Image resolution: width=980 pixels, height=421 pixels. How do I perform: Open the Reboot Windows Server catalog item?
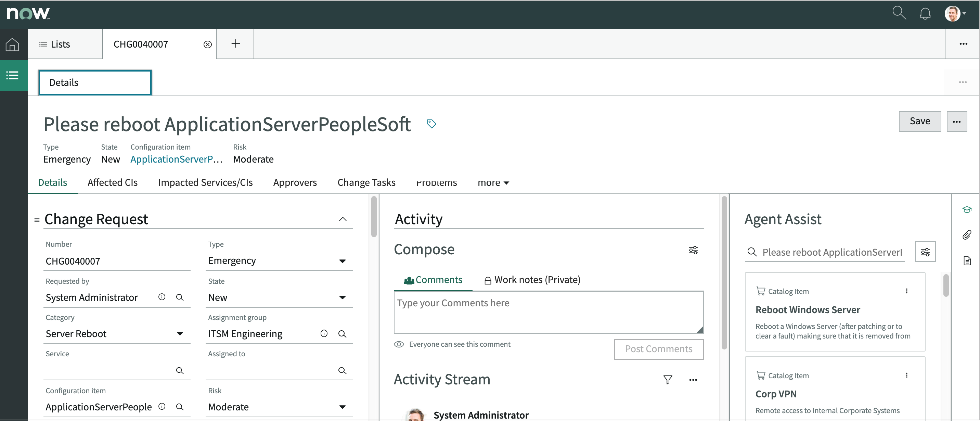coord(808,310)
